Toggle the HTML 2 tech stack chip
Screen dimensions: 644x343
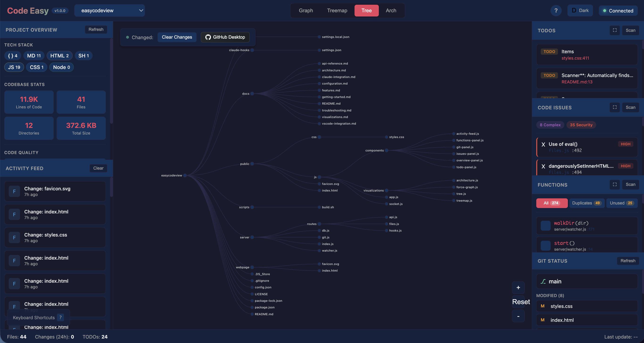click(59, 56)
